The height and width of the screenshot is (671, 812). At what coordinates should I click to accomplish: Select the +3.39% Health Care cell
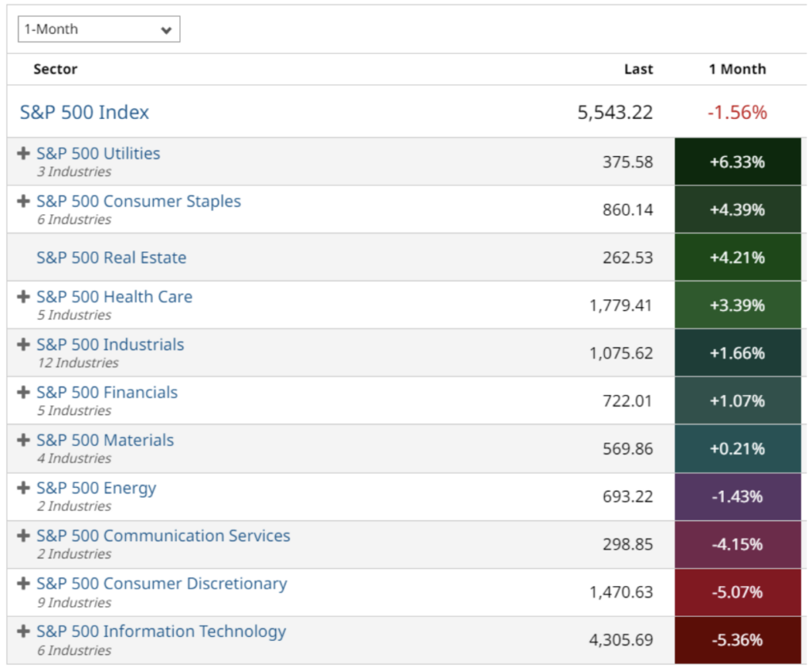pos(737,305)
